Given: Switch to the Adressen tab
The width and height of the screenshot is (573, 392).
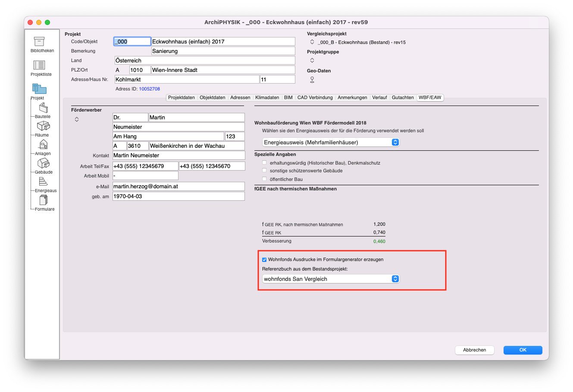Looking at the screenshot, I should coord(240,98).
